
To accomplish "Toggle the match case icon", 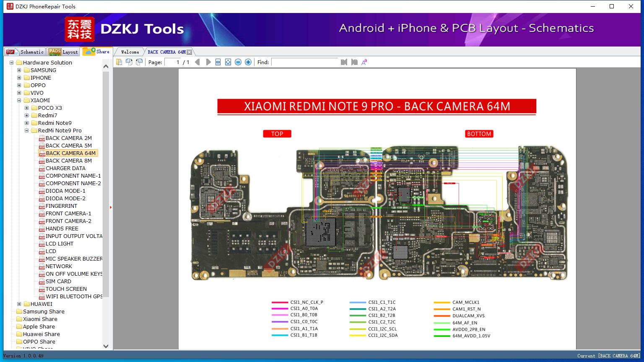I will click(364, 62).
